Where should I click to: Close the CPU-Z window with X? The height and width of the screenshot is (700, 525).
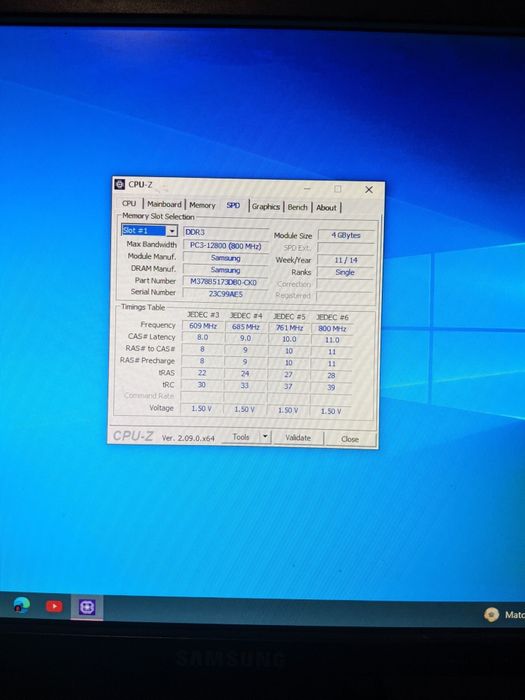point(369,190)
